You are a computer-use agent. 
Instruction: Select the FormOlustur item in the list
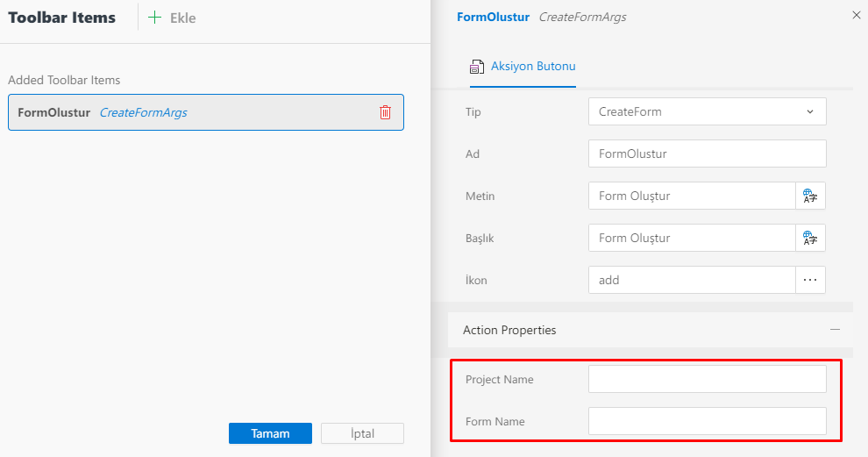pyautogui.click(x=193, y=112)
